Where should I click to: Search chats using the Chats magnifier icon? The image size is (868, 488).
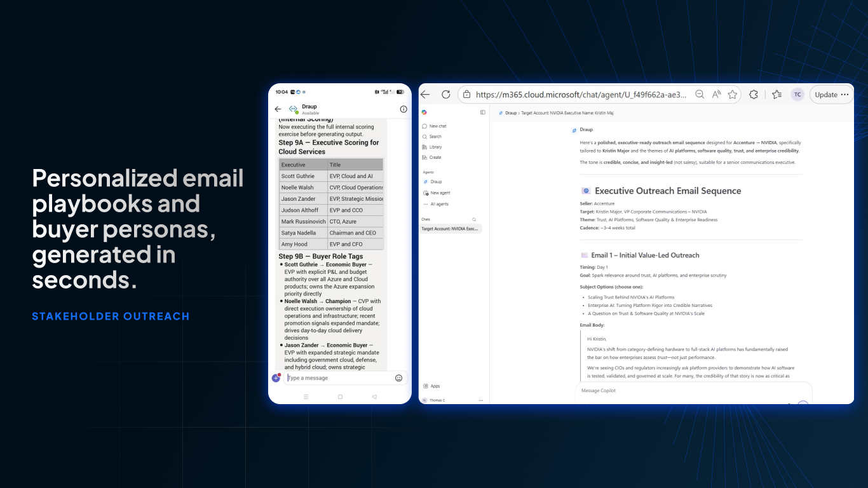(x=474, y=219)
